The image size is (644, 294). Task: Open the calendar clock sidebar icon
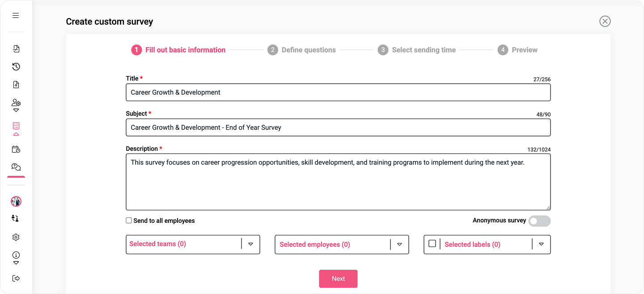coord(16,149)
